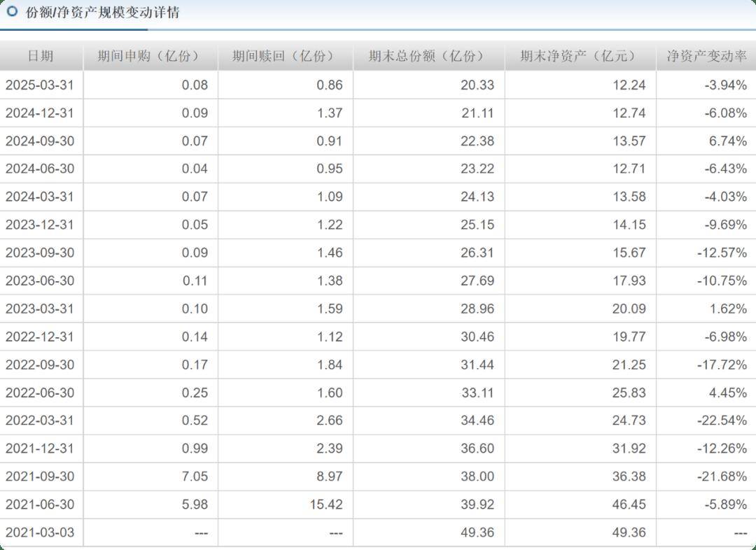Click the 2023-03-31 date cell
The image size is (756, 550).
tap(39, 309)
